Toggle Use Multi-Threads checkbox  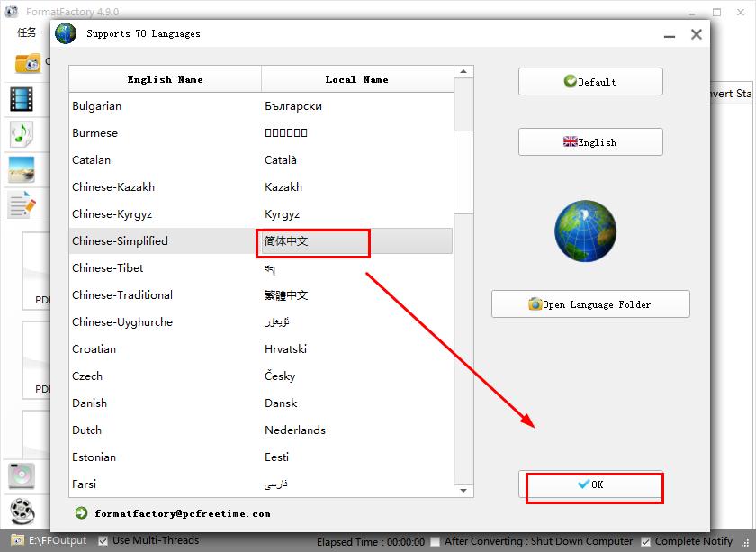pyautogui.click(x=103, y=541)
